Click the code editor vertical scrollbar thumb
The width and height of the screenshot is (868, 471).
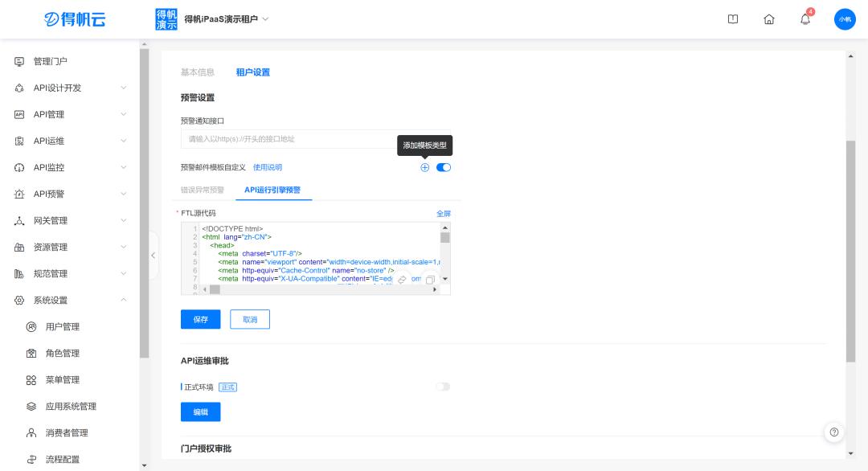(445, 238)
